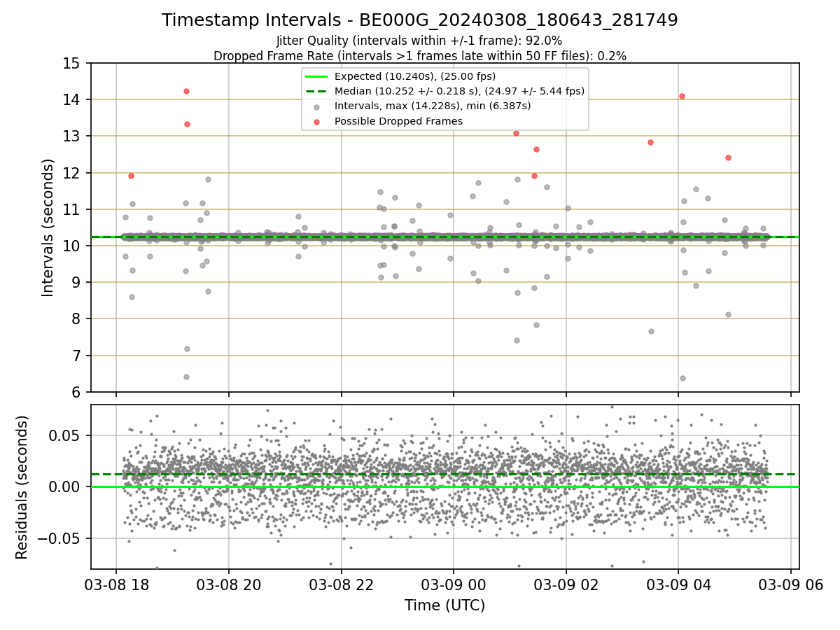
Task: Click the 'Residuals (seconds)' y-axis label
Action: point(22,487)
